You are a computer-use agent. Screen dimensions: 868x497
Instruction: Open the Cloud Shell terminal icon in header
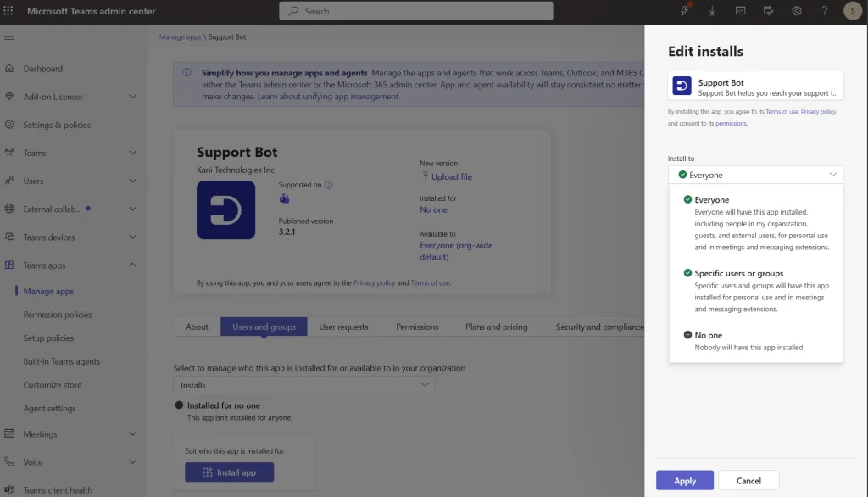click(x=740, y=11)
